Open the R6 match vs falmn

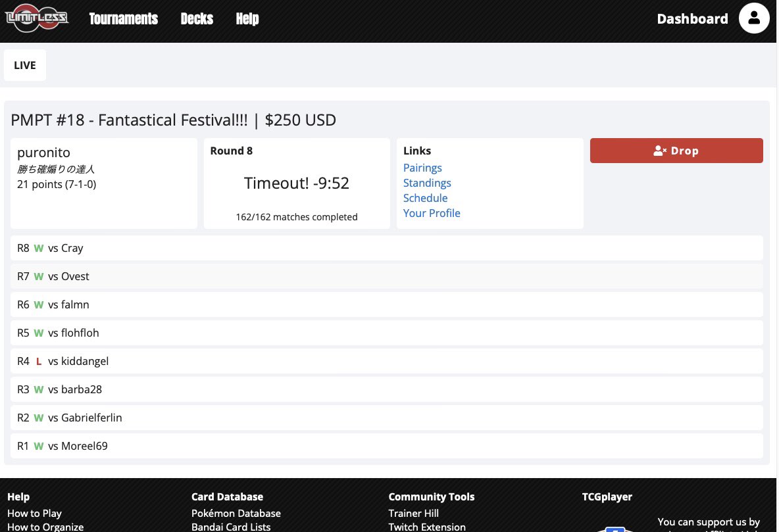point(386,304)
